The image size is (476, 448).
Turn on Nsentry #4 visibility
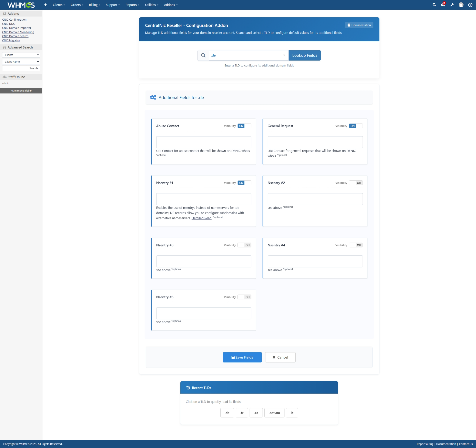356,245
